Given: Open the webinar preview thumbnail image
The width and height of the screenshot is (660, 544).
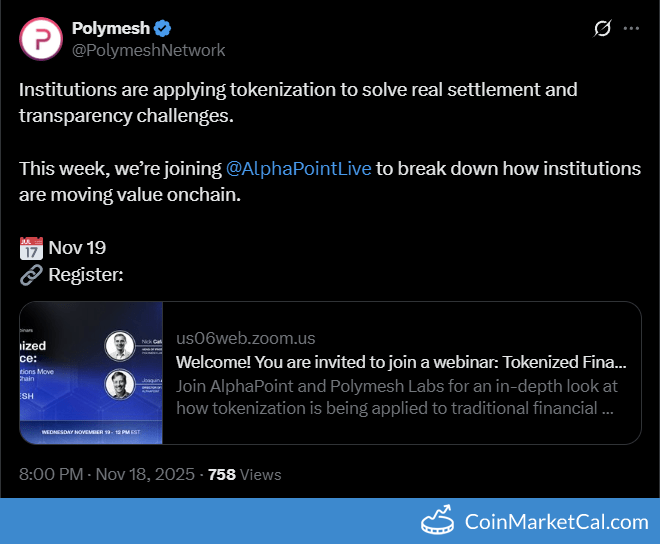Looking at the screenshot, I should (x=90, y=373).
